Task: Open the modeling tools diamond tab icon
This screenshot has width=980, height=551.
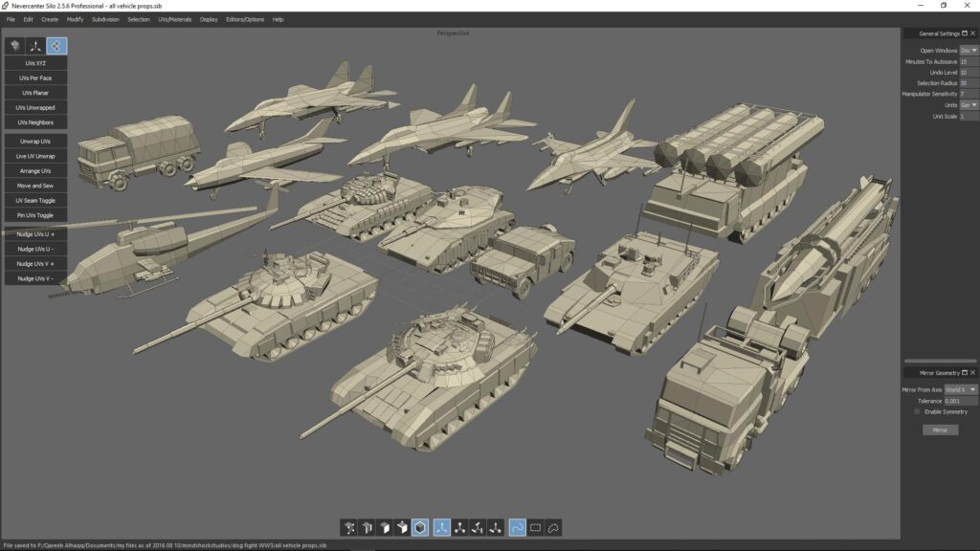Action: point(15,46)
